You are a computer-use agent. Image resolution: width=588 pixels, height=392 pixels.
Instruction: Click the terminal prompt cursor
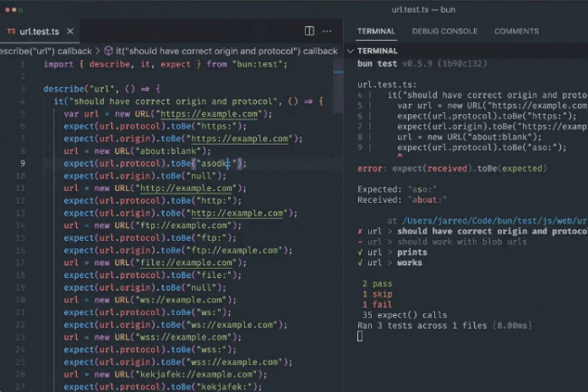tap(360, 336)
